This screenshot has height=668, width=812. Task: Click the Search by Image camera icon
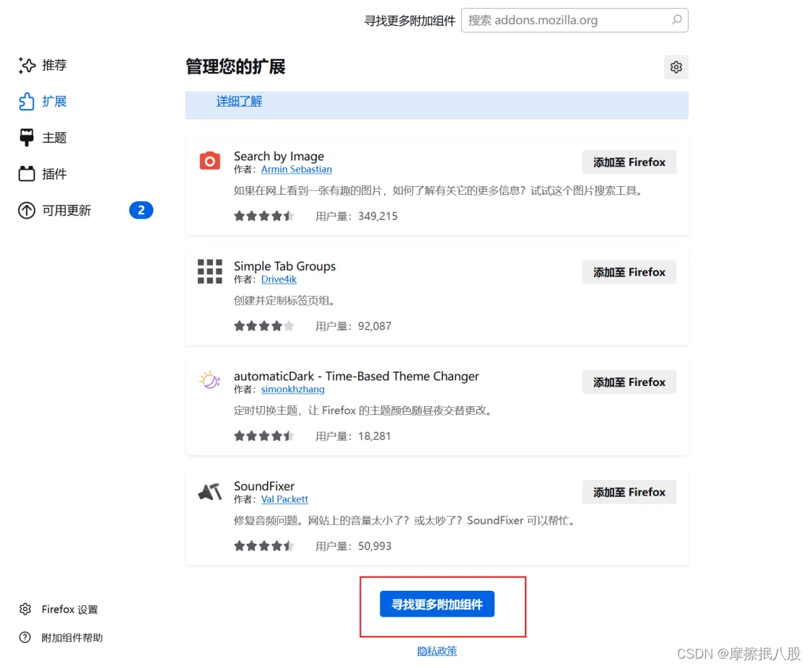pos(210,161)
